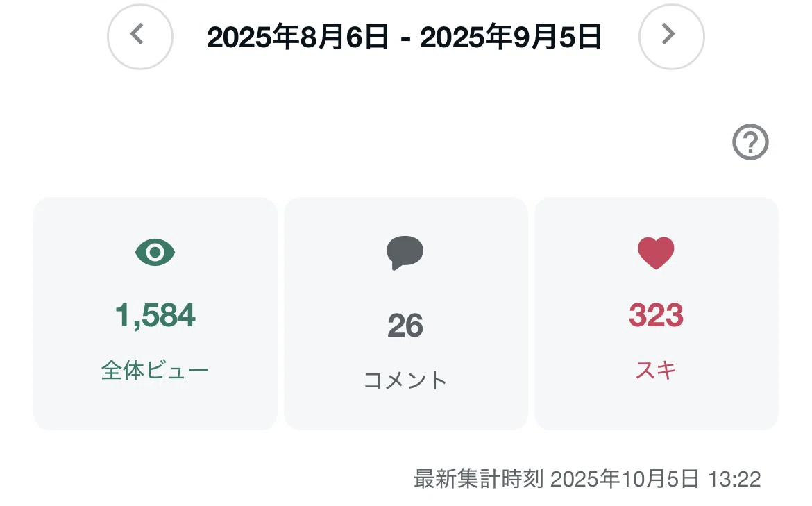Click the スキ label text
Image resolution: width=812 pixels, height=506 pixels.
[x=656, y=370]
